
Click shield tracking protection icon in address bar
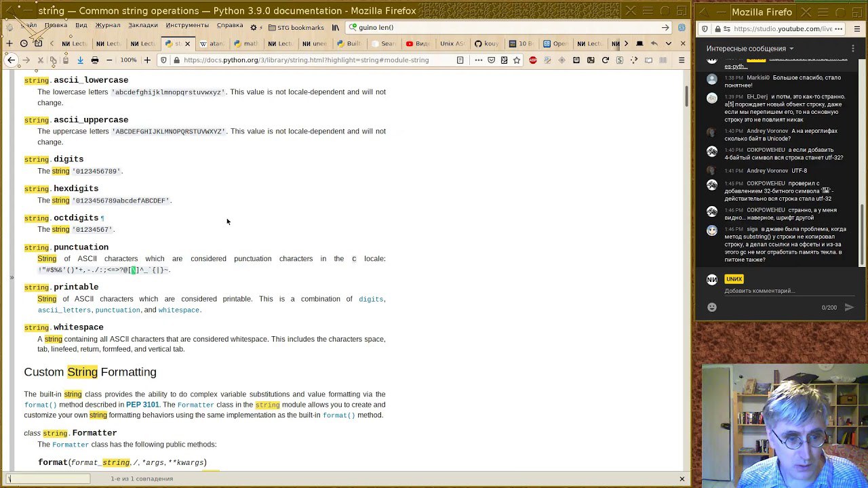pyautogui.click(x=163, y=60)
